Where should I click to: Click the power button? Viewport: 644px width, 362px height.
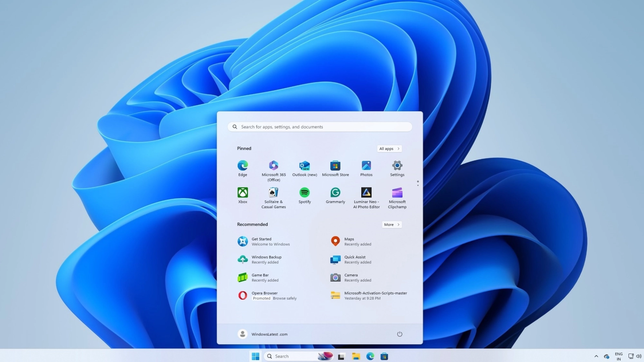click(x=399, y=334)
